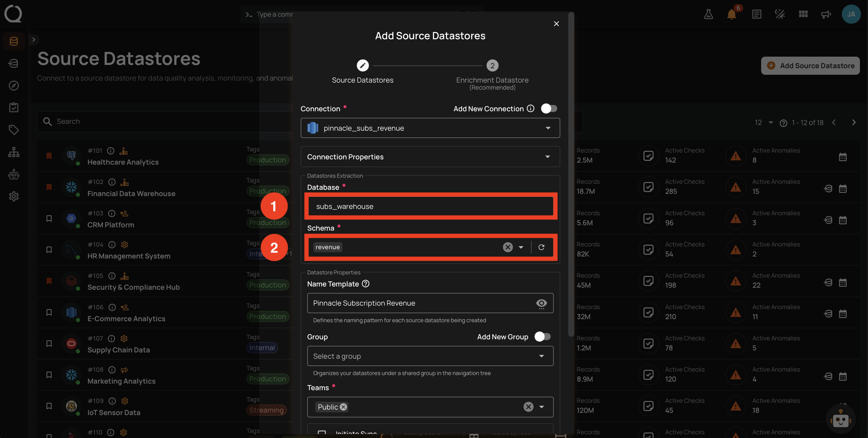
Task: Expand the sidebar with the chevron arrow
Action: coord(33,40)
